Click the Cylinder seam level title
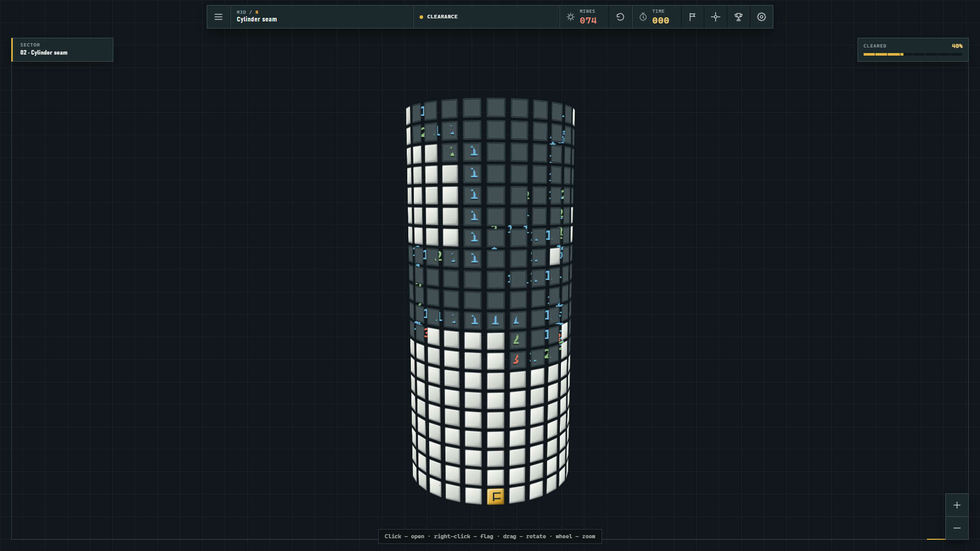The width and height of the screenshot is (980, 551). point(257,19)
